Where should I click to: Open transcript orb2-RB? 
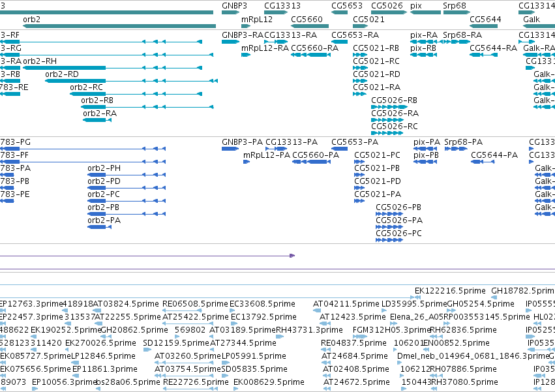coord(97,100)
